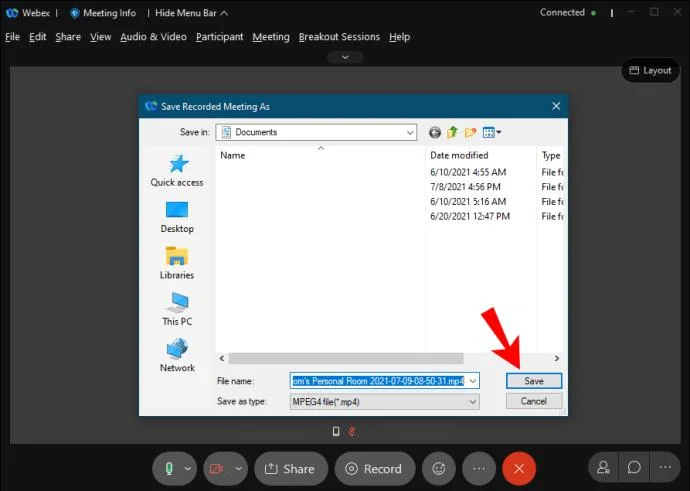690x491 pixels.
Task: Expand the Save as type dropdown
Action: (x=473, y=401)
